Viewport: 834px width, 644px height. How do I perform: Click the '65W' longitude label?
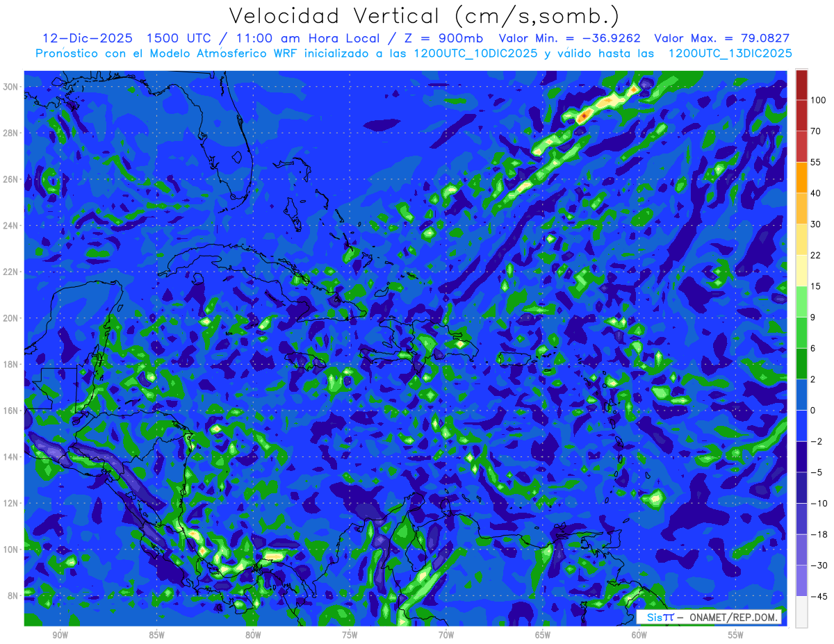click(543, 636)
